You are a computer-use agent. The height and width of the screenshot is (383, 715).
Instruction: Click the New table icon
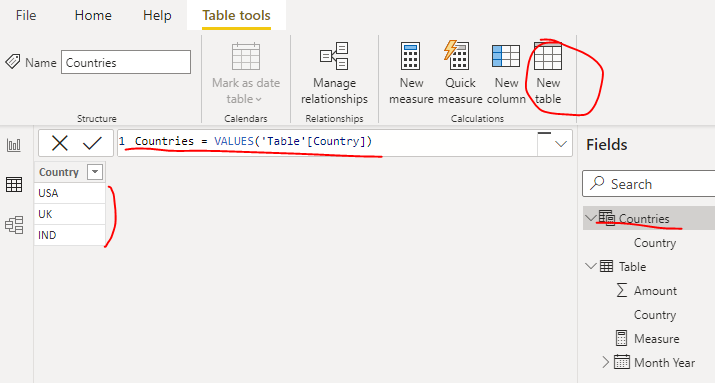tap(548, 56)
